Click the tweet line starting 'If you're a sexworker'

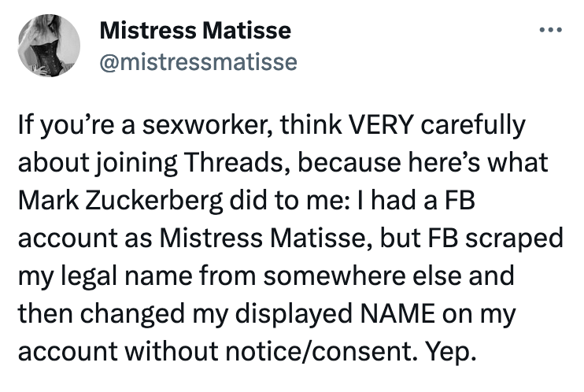click(x=272, y=125)
